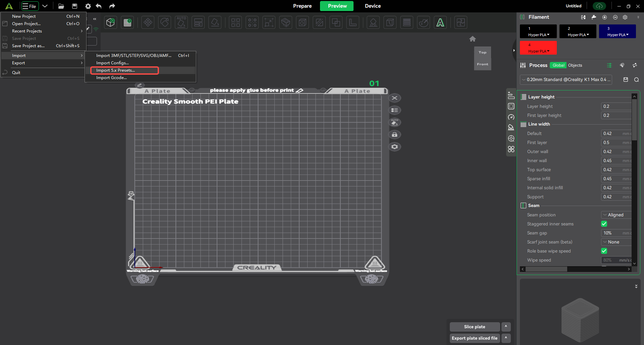Click the redo arrow in title bar

coord(112,6)
